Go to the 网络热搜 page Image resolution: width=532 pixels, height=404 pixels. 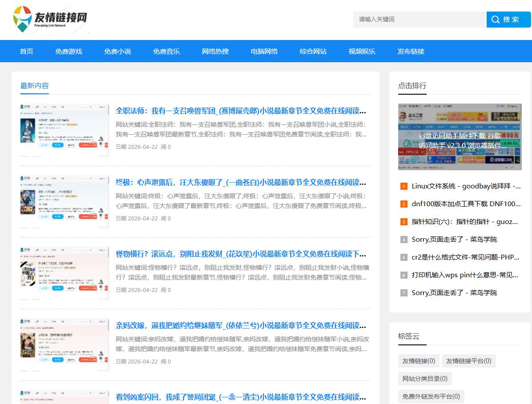[x=215, y=51]
